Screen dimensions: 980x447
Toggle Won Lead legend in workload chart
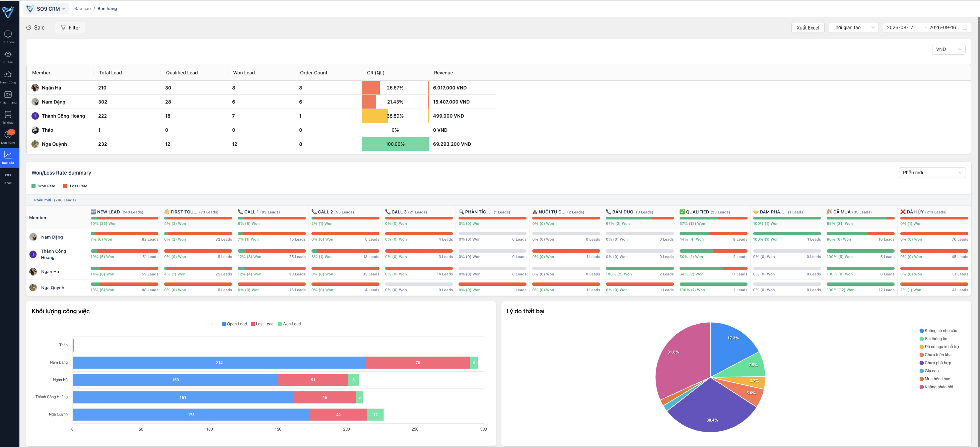click(289, 324)
